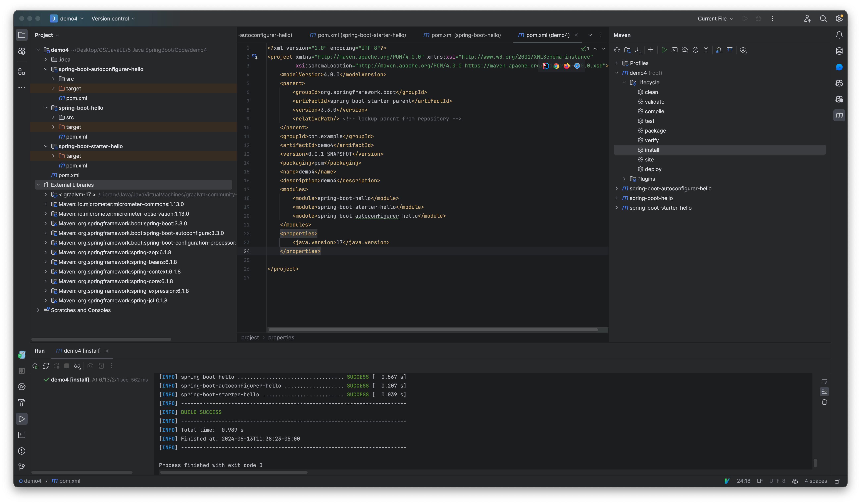Open the Project tool window icon
The width and height of the screenshot is (861, 504).
tap(21, 35)
